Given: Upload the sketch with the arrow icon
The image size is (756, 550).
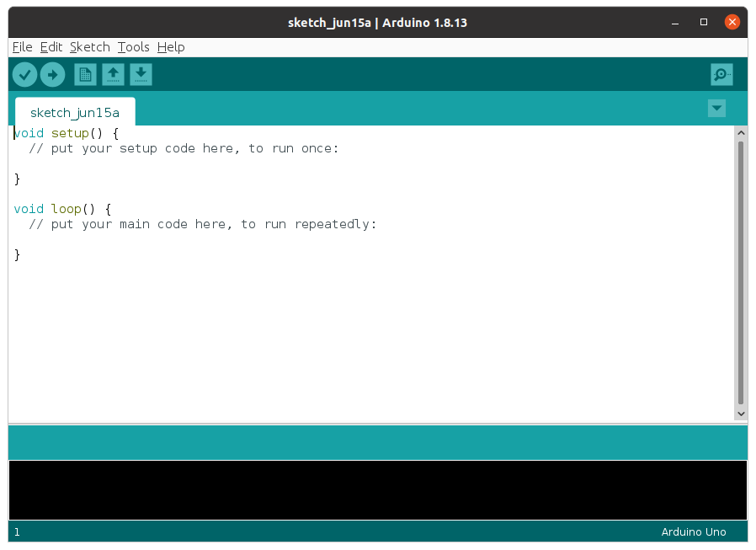Looking at the screenshot, I should 52,74.
